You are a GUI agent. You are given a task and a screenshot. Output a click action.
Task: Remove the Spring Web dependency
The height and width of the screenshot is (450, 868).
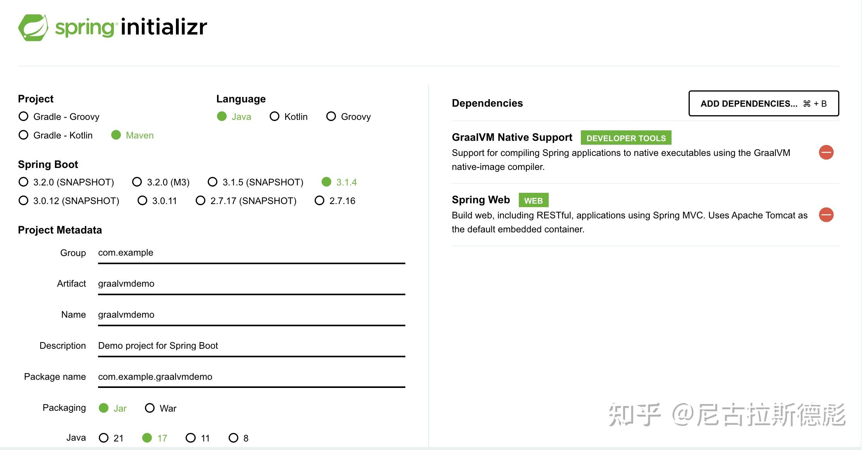coord(827,215)
